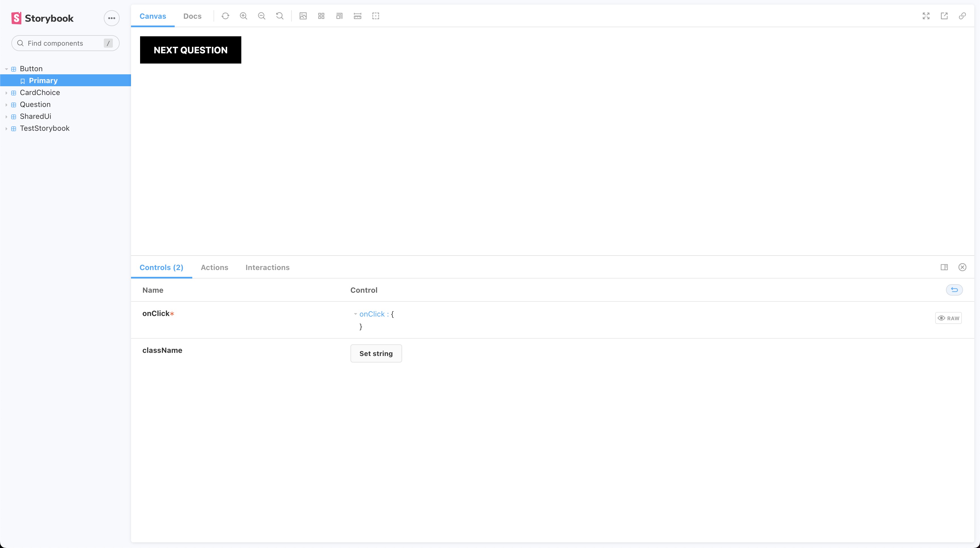Zoom in on the canvas
The image size is (980, 548).
[x=244, y=16]
